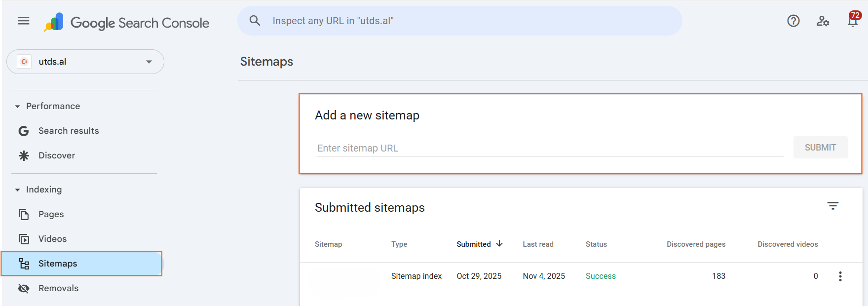Open notifications bell with 72 badge
868x306 pixels.
853,20
